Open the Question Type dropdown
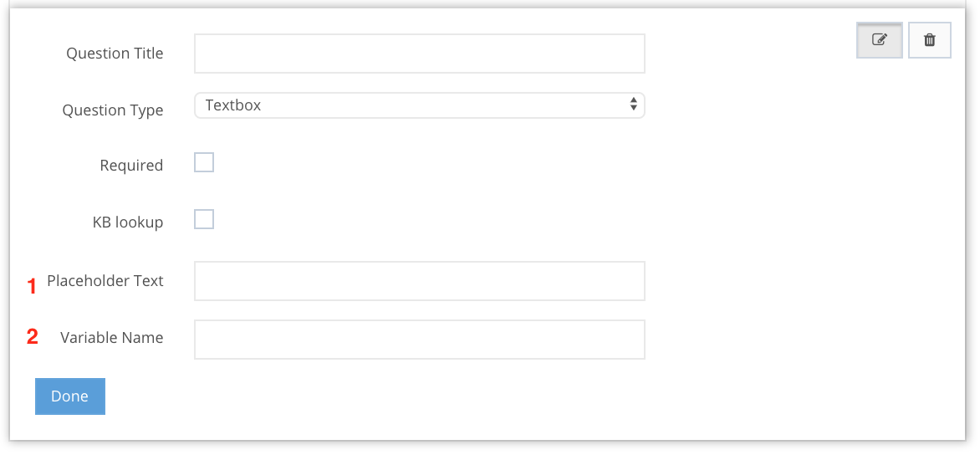 [x=419, y=105]
